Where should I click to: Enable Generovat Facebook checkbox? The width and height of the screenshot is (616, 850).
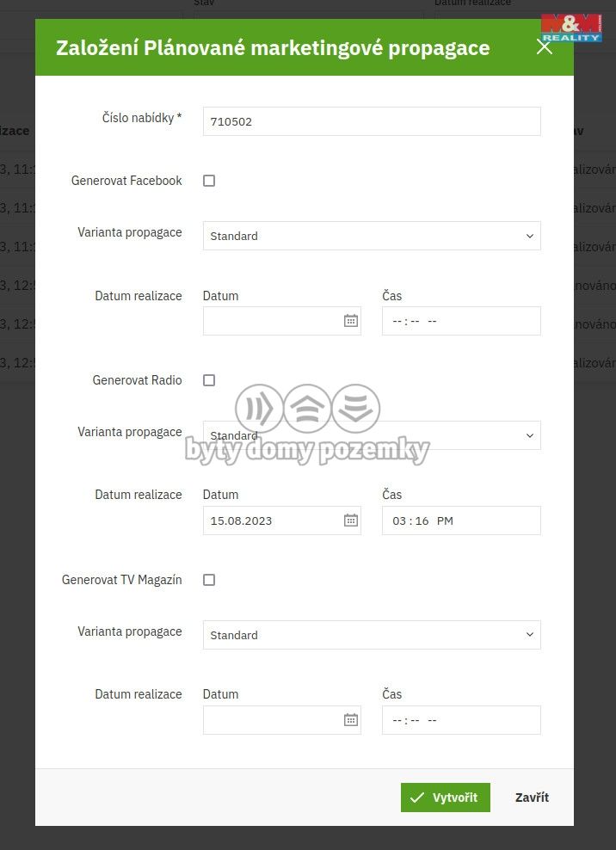click(x=209, y=181)
